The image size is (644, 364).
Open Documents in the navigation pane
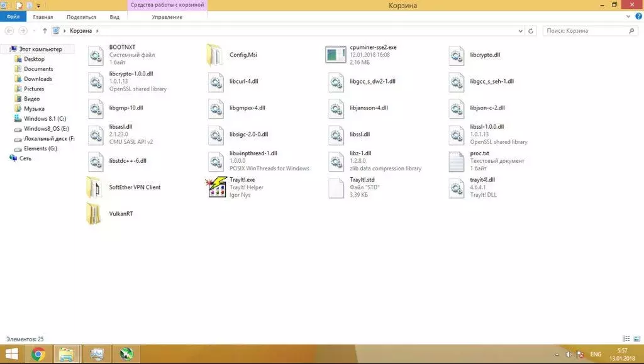(38, 69)
